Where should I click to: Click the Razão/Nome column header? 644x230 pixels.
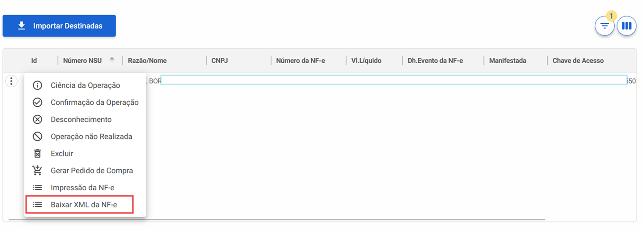tap(147, 61)
